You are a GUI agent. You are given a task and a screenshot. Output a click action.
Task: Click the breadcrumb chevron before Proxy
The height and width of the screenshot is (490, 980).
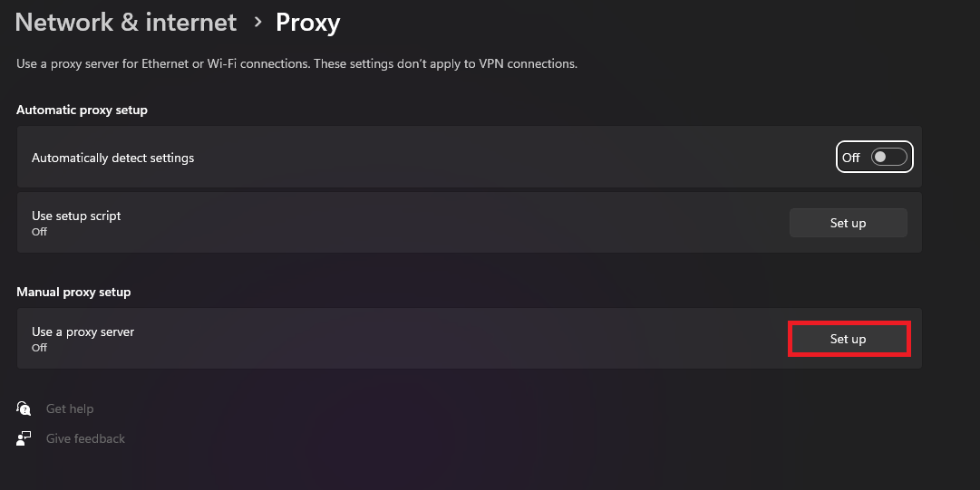tap(257, 22)
